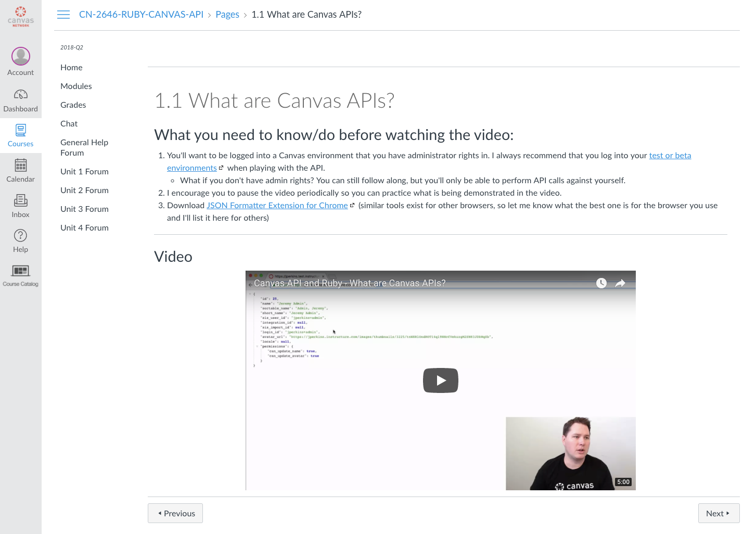Image resolution: width=756 pixels, height=534 pixels.
Task: Click the Share icon on the video player
Action: [620, 283]
